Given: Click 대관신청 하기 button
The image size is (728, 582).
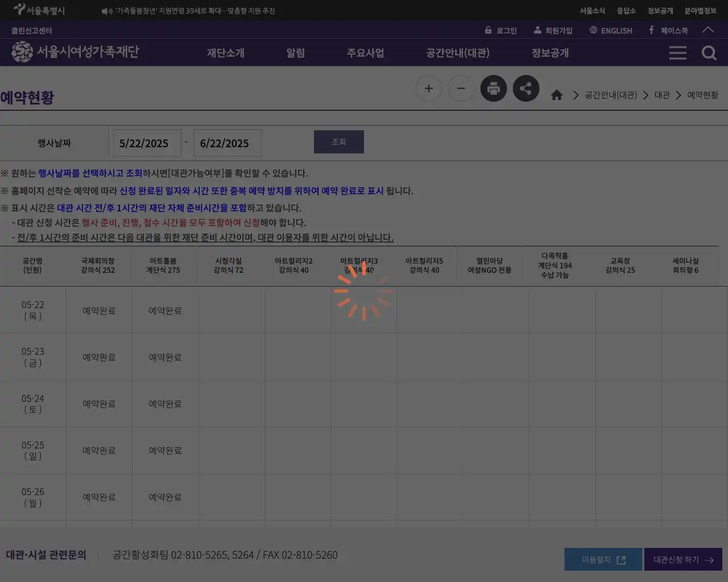Looking at the screenshot, I should (683, 559).
